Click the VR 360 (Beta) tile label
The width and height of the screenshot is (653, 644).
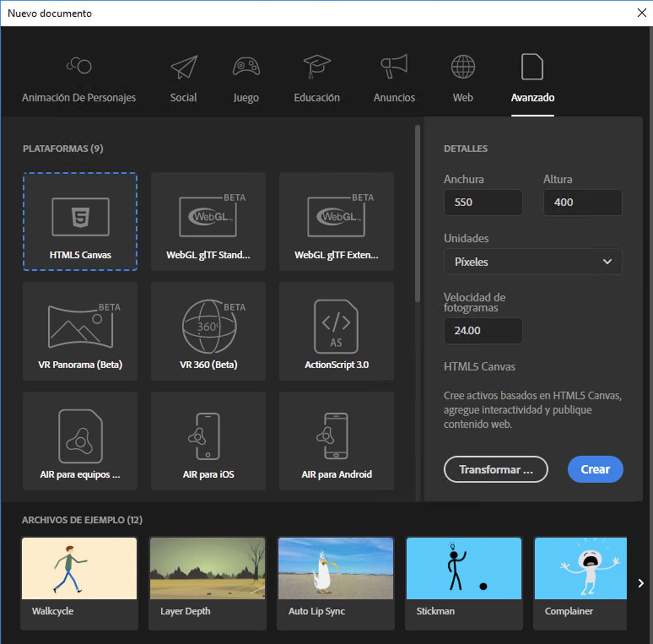pyautogui.click(x=209, y=365)
